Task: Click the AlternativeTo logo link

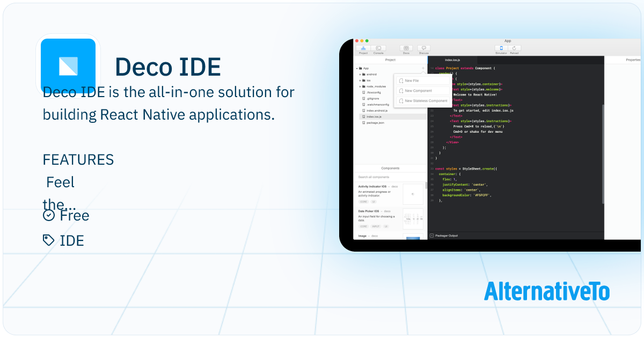Action: [546, 291]
